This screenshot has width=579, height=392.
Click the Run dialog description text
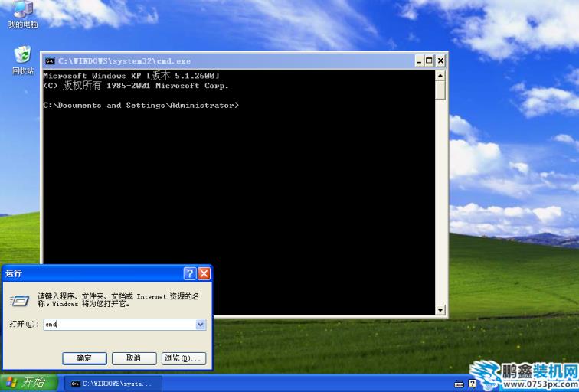[x=118, y=300]
